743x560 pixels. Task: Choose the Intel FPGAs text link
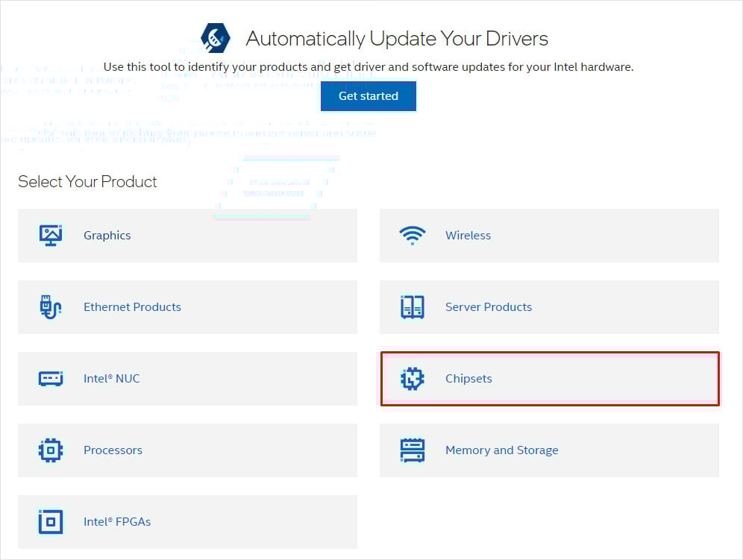point(117,522)
